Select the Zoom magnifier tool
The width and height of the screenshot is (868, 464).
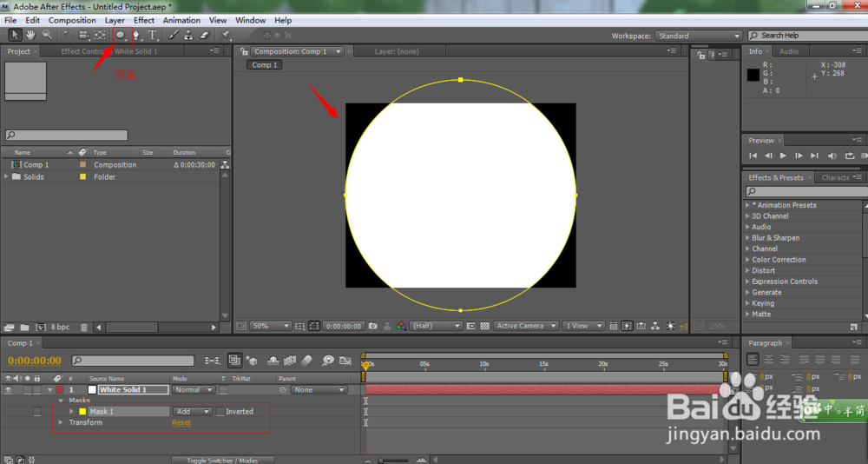coord(47,35)
